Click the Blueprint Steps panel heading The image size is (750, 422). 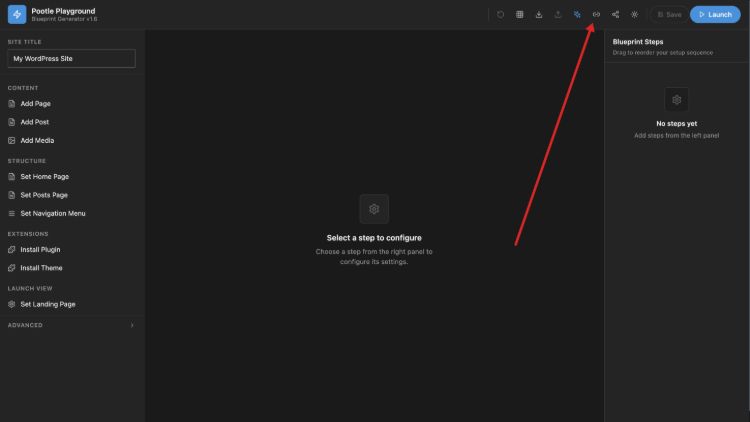(638, 42)
